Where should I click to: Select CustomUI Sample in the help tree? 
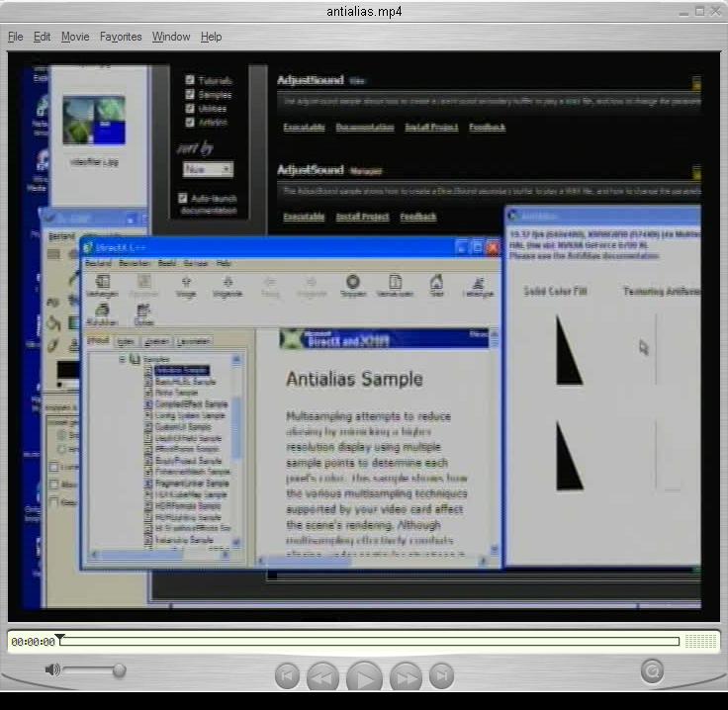[x=183, y=426]
